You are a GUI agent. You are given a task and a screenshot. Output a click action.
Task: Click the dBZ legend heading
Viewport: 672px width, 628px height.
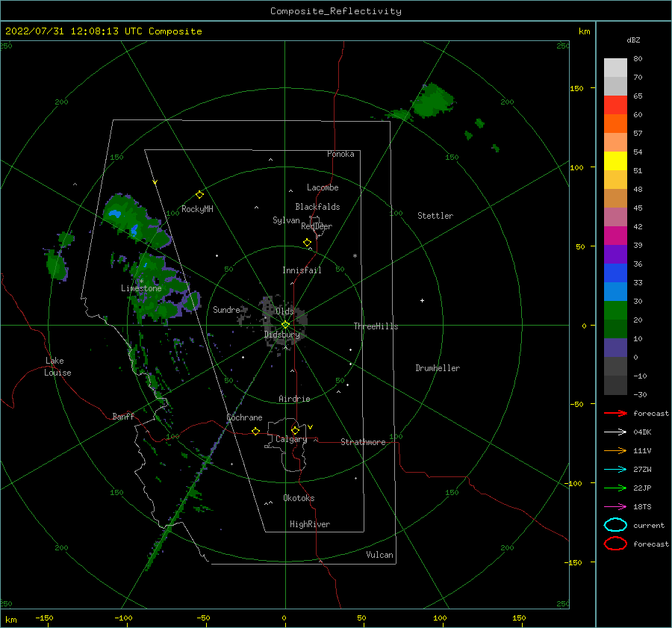(633, 40)
